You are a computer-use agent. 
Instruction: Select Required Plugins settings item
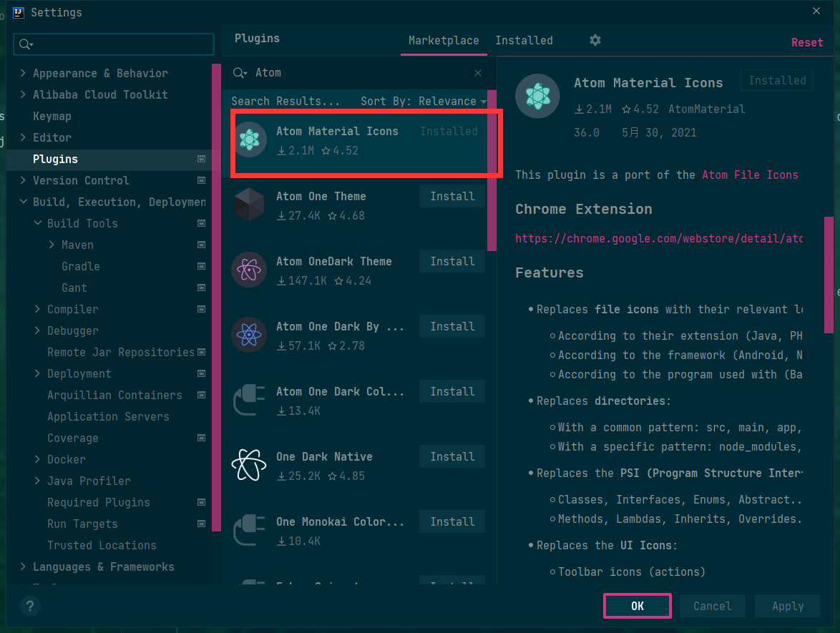[99, 502]
